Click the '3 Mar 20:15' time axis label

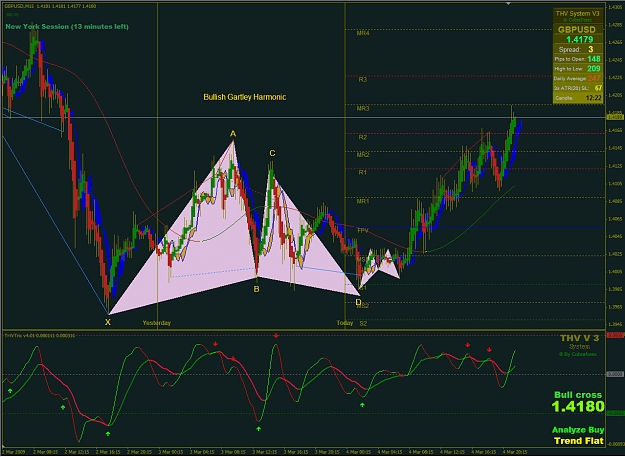[326, 452]
